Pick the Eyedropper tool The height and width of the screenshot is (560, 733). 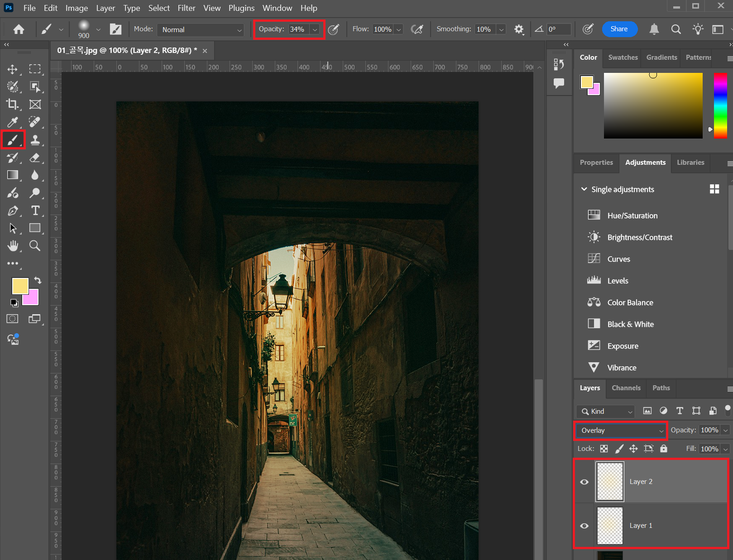(12, 122)
